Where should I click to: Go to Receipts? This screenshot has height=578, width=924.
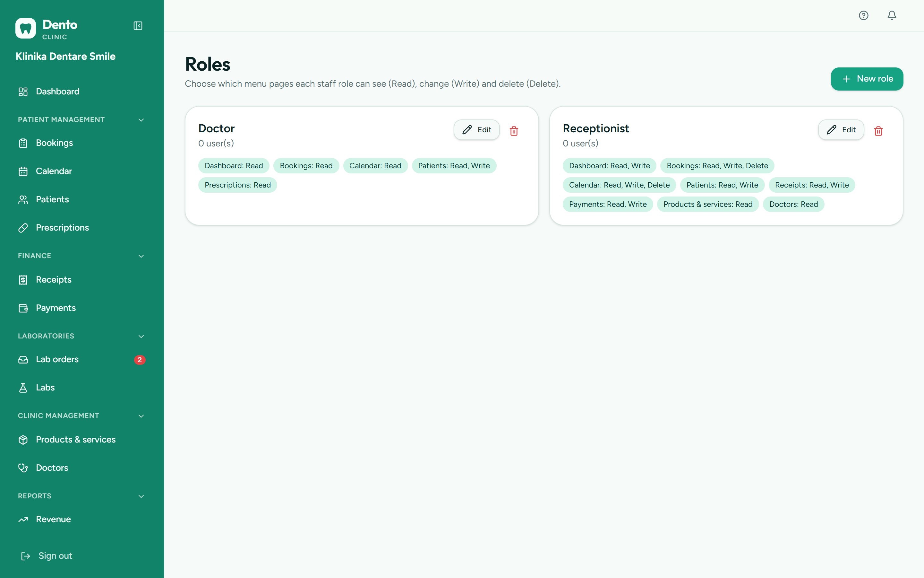82,280
